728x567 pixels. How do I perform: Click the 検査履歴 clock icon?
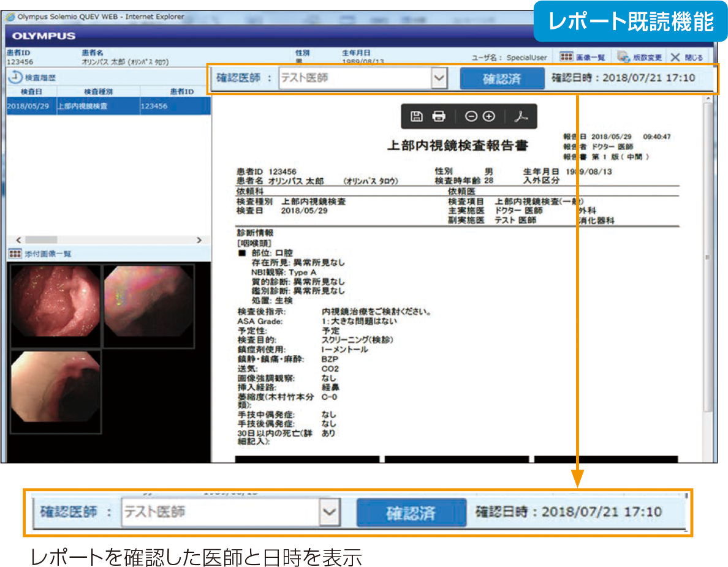click(16, 77)
